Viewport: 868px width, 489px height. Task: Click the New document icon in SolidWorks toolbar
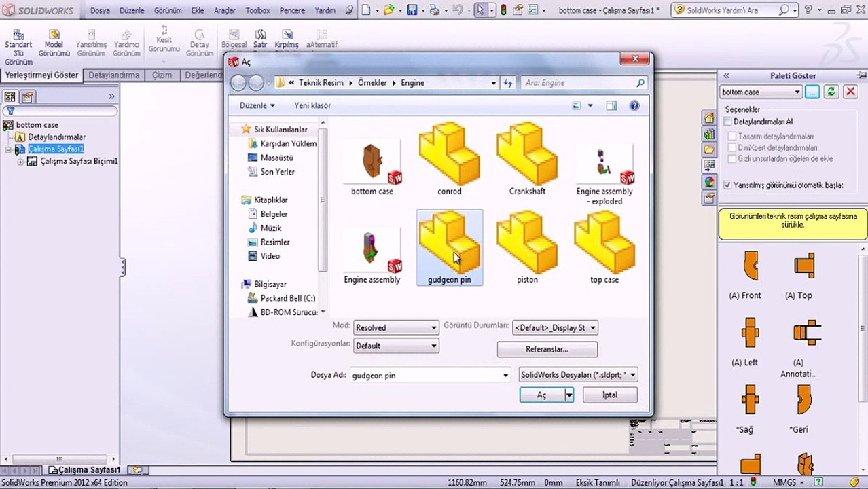[x=366, y=10]
